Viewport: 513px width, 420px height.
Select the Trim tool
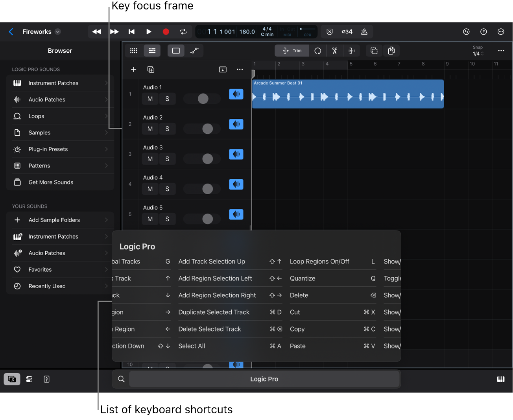(x=292, y=51)
